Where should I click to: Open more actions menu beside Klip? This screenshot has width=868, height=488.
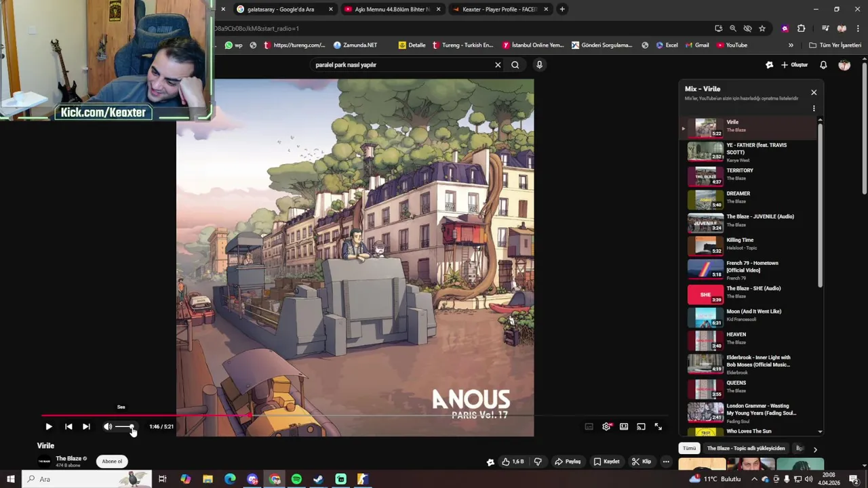tap(666, 462)
